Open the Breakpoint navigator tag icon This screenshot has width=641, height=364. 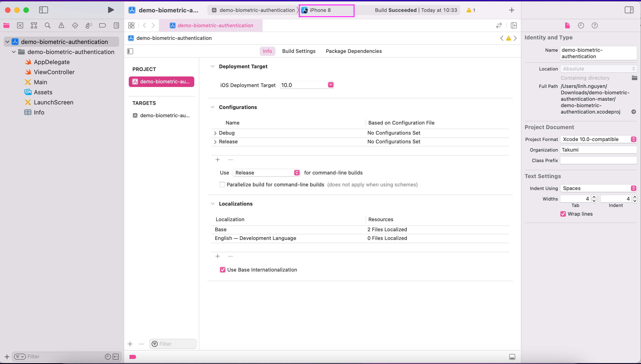[x=103, y=25]
